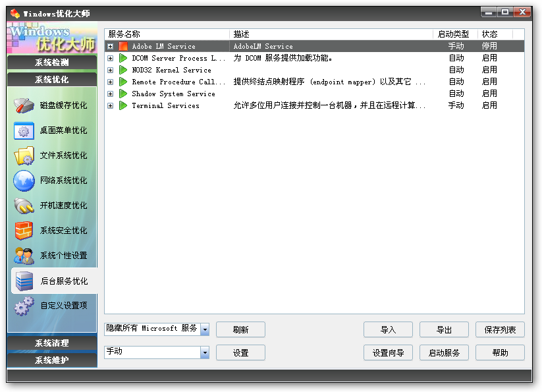The width and height of the screenshot is (542, 392).
Task: Open 系统安全优化 firewall icon
Action: coord(24,231)
